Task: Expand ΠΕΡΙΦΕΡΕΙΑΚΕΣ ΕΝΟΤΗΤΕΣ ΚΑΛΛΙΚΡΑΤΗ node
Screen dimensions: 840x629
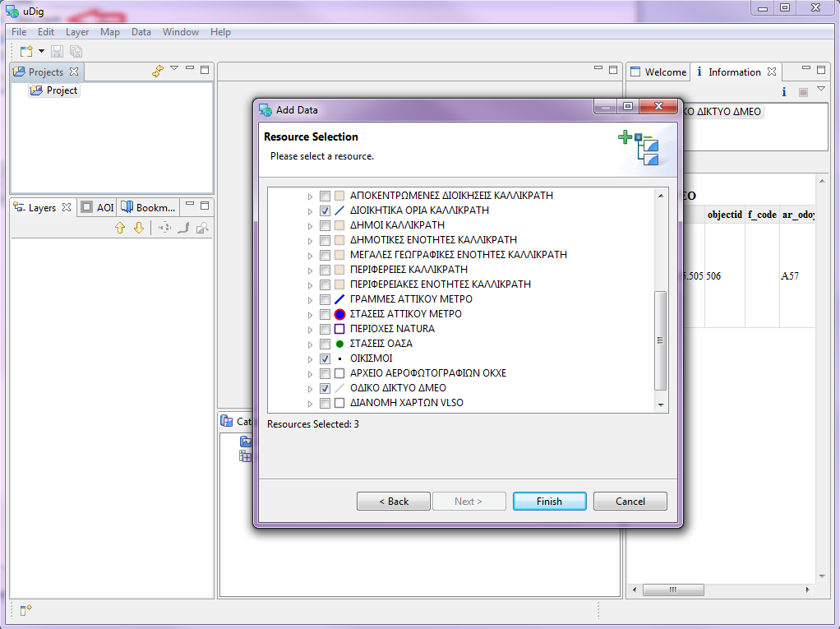Action: tap(310, 285)
